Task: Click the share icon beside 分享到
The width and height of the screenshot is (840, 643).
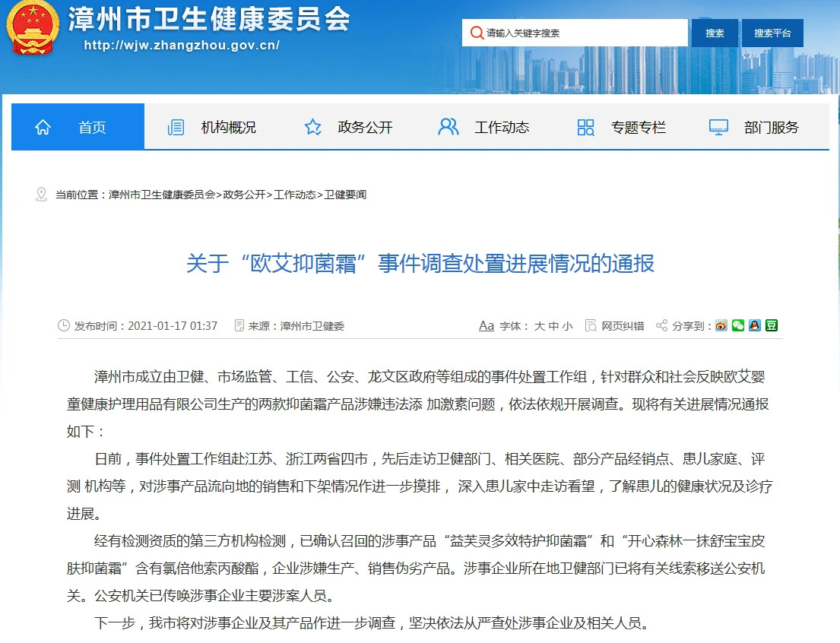Action: click(x=661, y=325)
